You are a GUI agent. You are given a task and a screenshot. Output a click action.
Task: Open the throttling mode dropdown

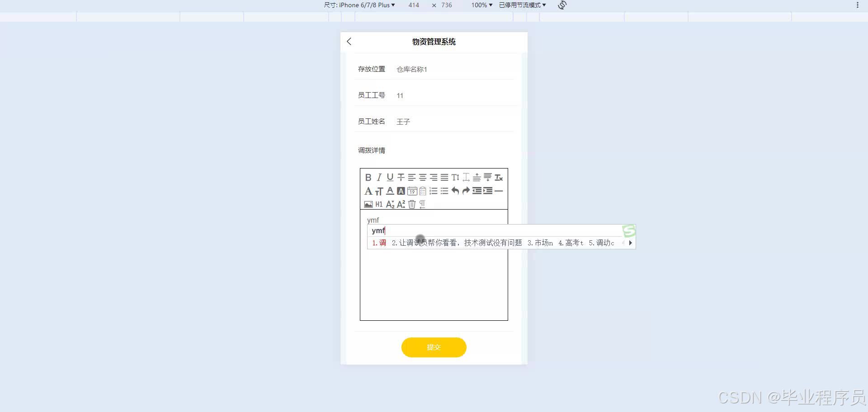click(x=522, y=5)
